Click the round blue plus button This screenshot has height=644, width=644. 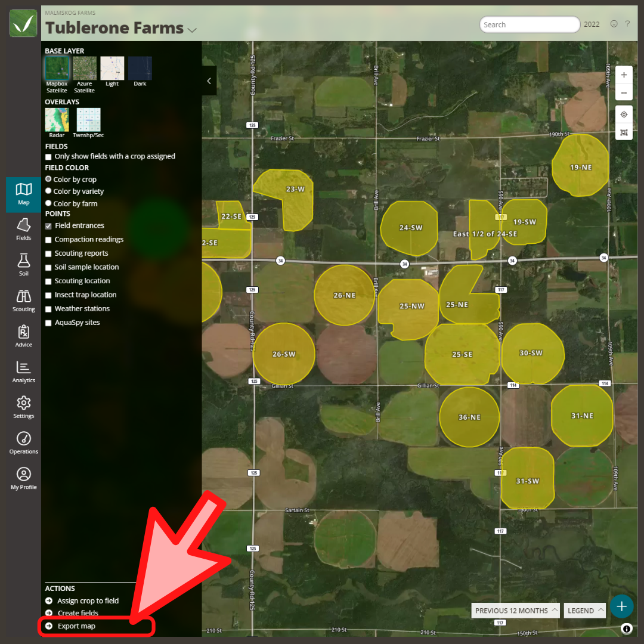pyautogui.click(x=621, y=606)
